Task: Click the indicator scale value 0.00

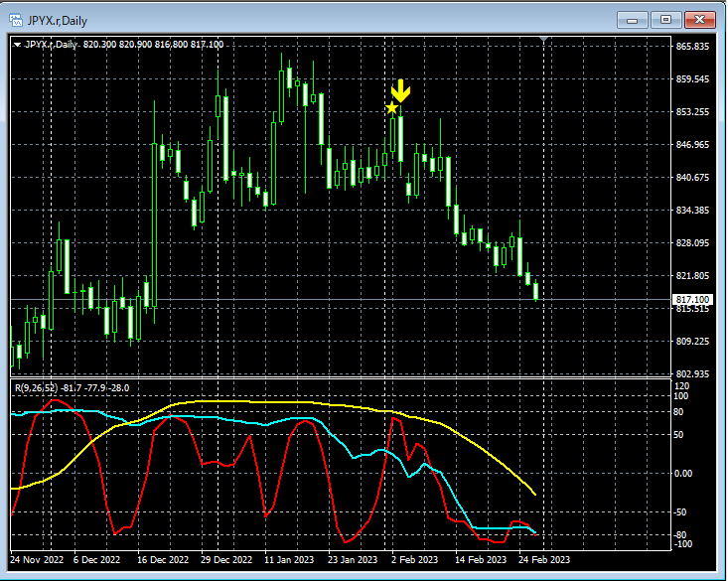Action: (683, 474)
